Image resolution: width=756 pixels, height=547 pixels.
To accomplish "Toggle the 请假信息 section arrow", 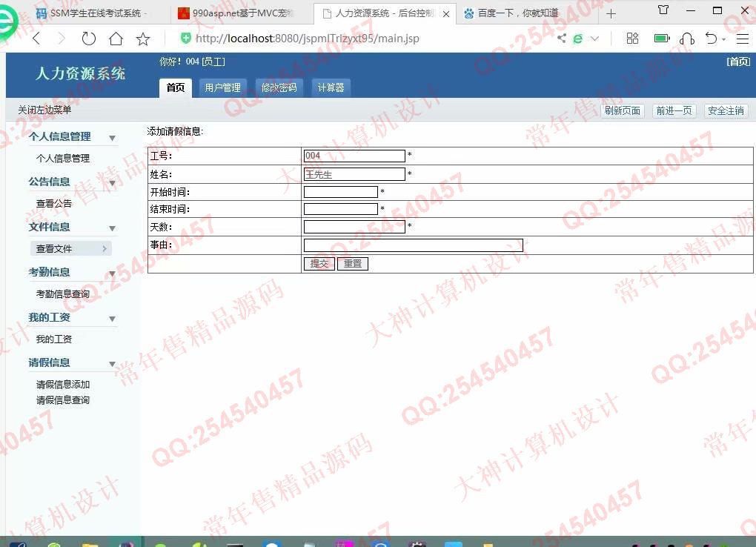I will [x=113, y=364].
